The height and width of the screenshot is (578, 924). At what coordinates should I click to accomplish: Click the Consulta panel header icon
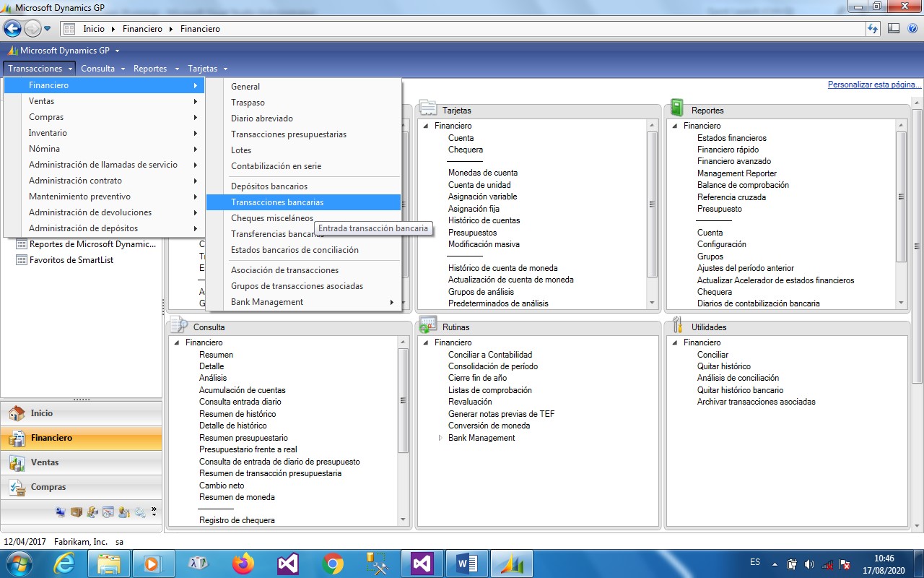(x=178, y=325)
